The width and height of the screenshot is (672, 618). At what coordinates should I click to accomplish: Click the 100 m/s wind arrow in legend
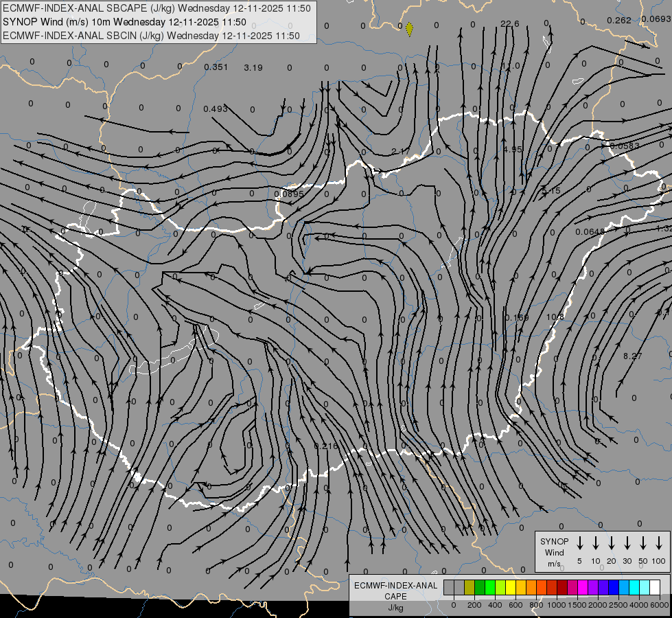(x=659, y=542)
